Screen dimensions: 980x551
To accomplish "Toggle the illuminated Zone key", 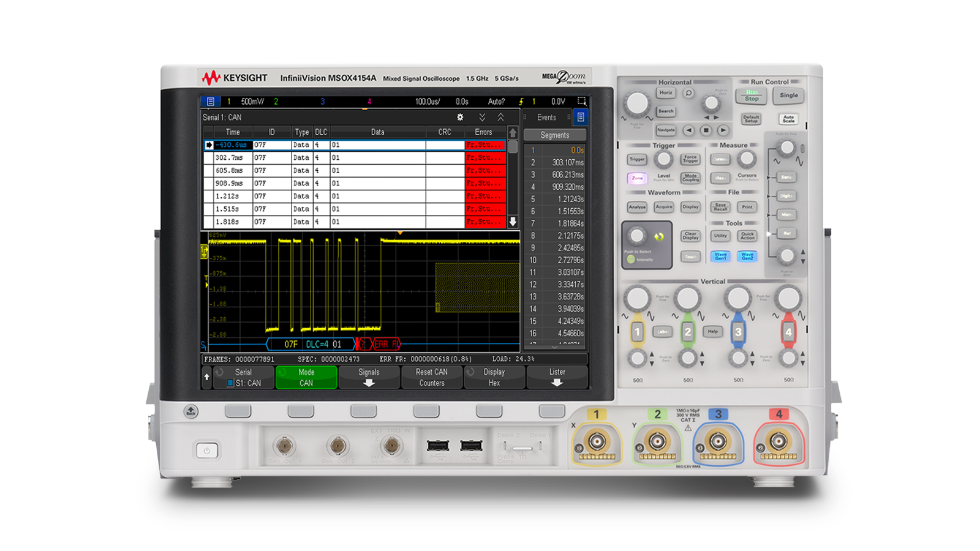I will pyautogui.click(x=637, y=178).
